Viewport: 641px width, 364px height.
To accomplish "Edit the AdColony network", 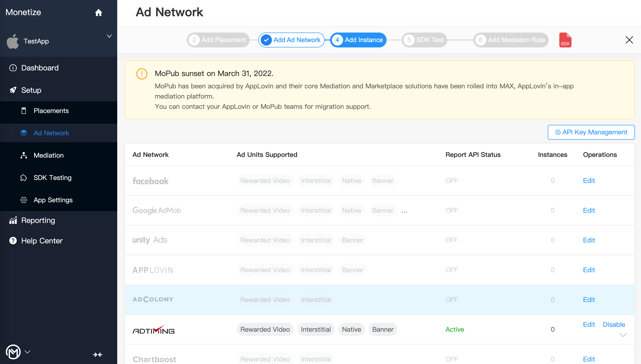I will click(x=589, y=300).
